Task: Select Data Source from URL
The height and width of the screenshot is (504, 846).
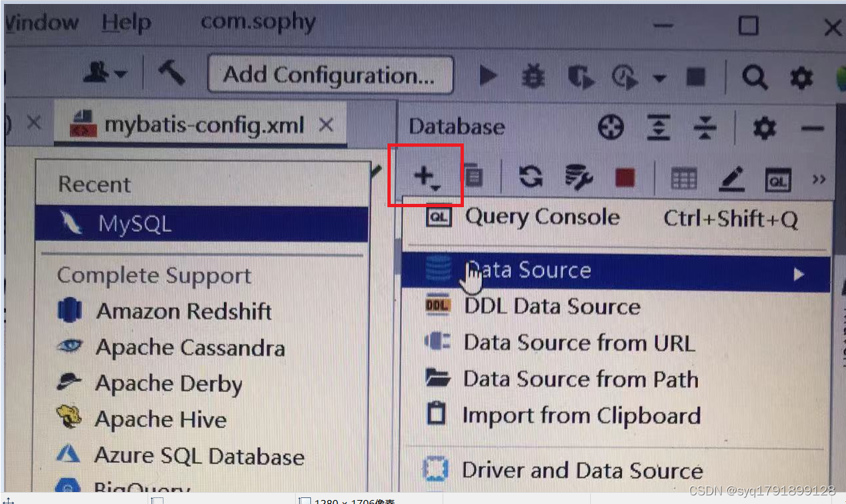Action: pos(616,343)
